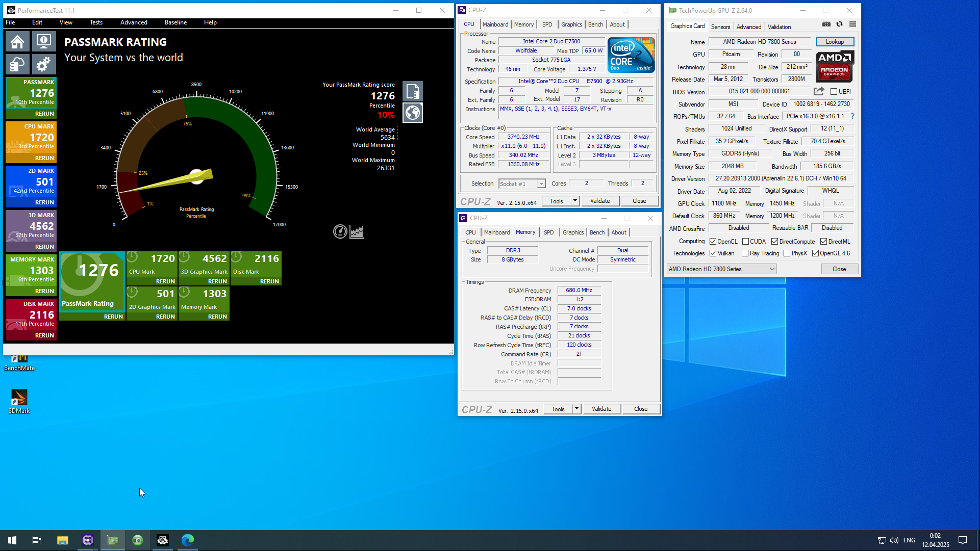The height and width of the screenshot is (551, 980).
Task: Open AMD Radeon HD 7800 Series GPU selector
Action: [721, 269]
